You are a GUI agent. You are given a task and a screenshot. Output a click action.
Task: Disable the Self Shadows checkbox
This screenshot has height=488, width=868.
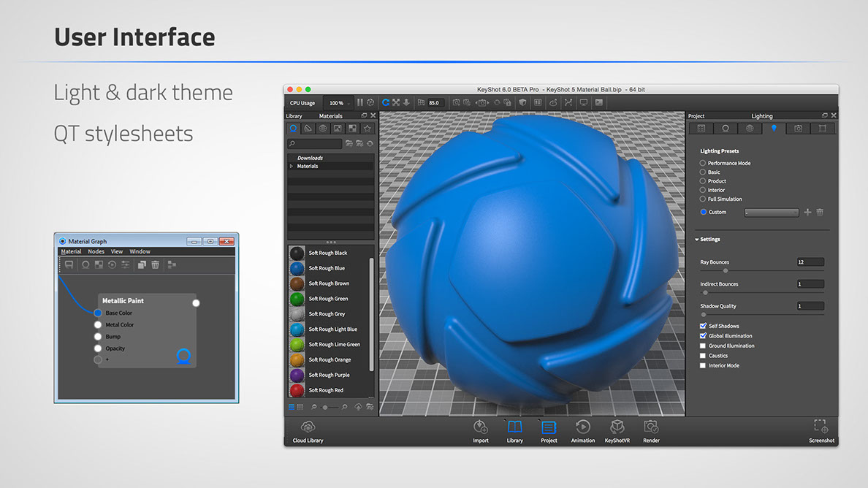[x=703, y=326]
